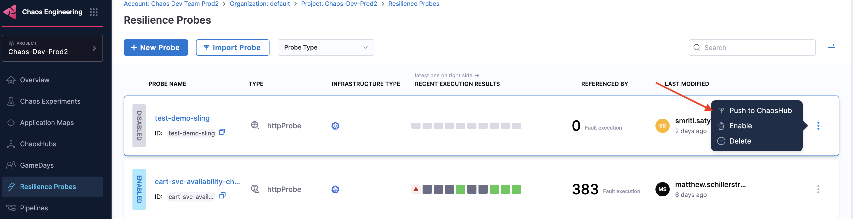Click the New Probe button
This screenshot has height=219, width=868.
[x=156, y=48]
